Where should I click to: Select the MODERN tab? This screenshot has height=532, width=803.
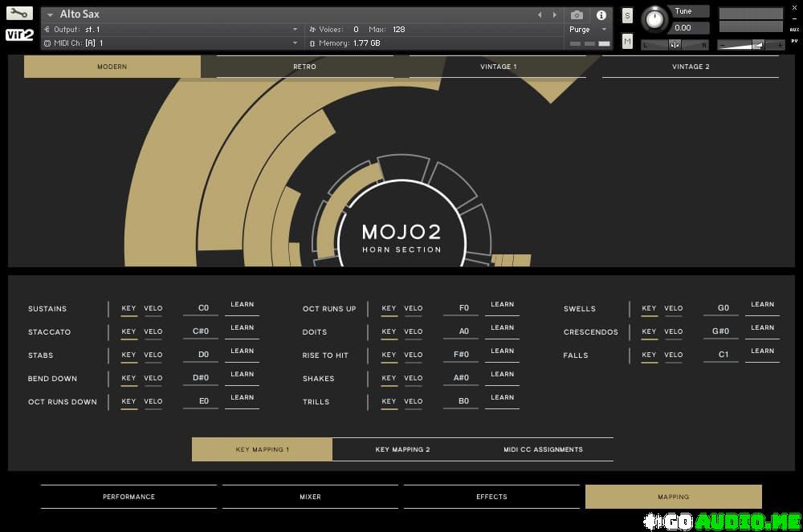click(x=112, y=67)
